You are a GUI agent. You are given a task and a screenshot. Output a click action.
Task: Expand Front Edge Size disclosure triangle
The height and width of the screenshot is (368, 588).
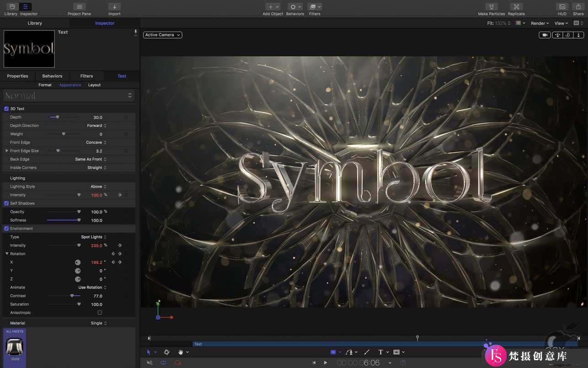(6, 151)
